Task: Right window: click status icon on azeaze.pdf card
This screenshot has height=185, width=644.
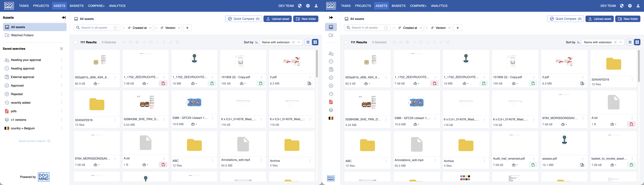Action: point(582,165)
